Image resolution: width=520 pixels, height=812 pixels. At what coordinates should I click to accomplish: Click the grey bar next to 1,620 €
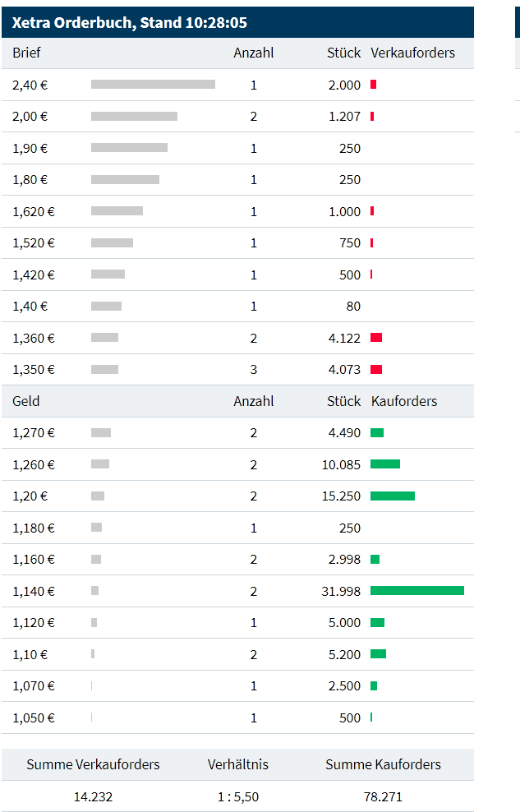(x=117, y=211)
